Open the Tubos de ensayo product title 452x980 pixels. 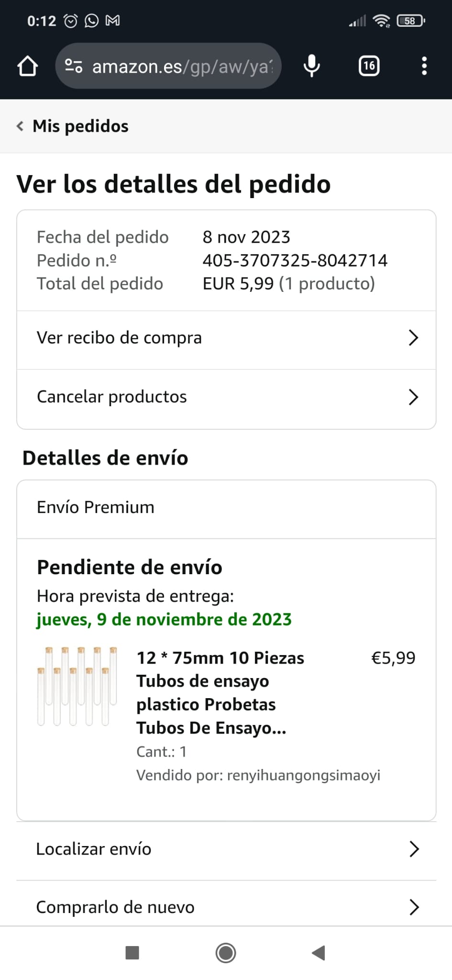click(x=220, y=692)
